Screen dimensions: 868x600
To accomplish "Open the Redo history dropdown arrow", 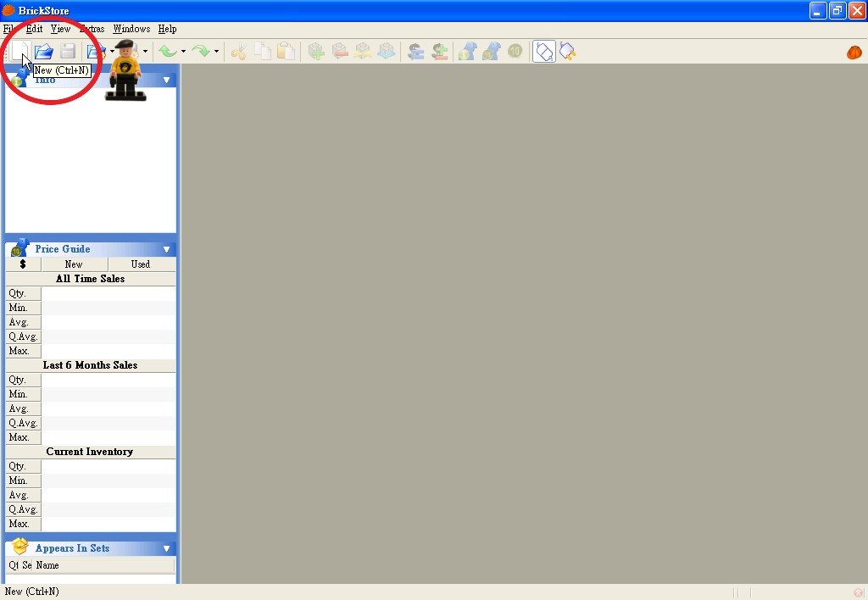I will point(216,52).
